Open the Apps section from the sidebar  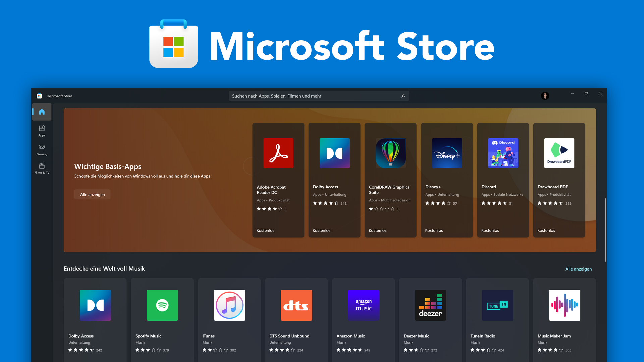42,131
